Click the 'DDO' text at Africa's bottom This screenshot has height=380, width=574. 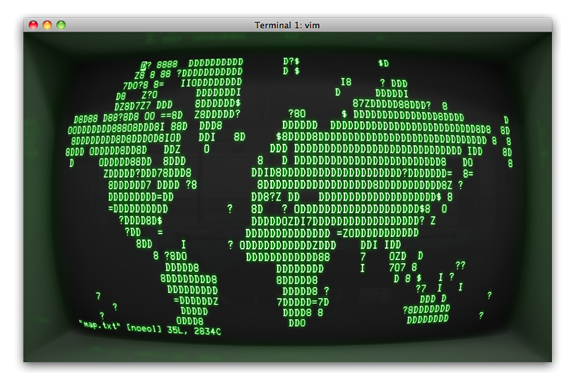tap(297, 323)
